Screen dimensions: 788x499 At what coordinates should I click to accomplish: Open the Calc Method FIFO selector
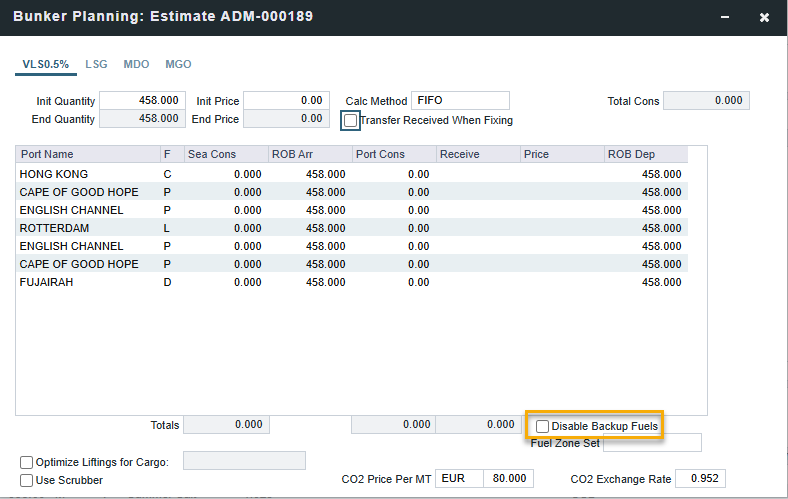click(459, 101)
